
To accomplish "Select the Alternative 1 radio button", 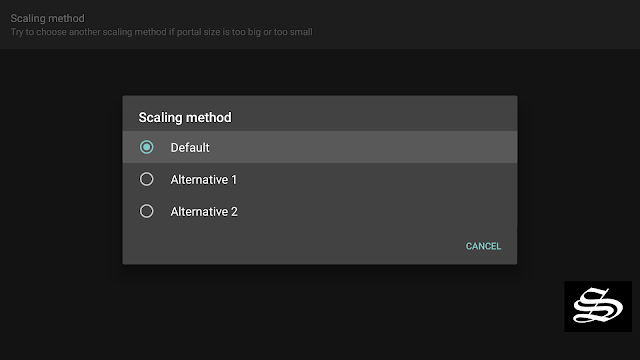I will pos(147,179).
